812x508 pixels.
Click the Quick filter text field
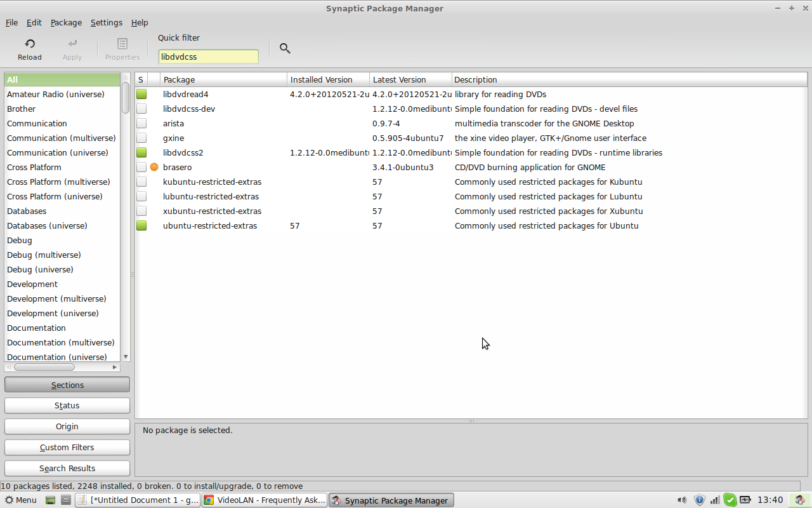click(x=208, y=57)
